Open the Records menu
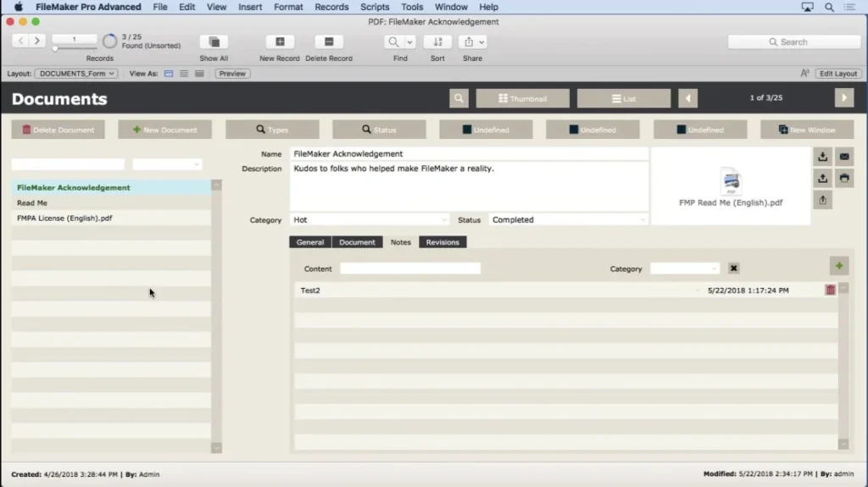Viewport: 868px width, 487px height. click(x=331, y=7)
